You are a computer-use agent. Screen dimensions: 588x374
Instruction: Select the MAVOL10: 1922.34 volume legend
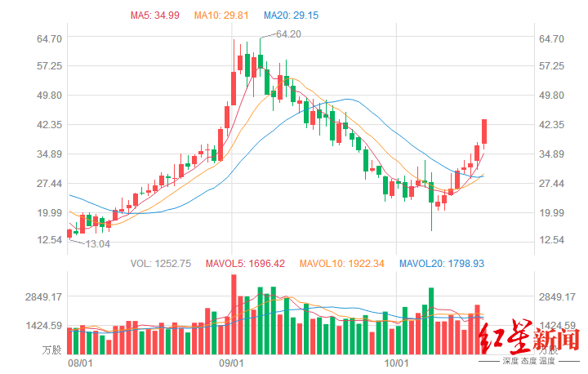click(343, 263)
